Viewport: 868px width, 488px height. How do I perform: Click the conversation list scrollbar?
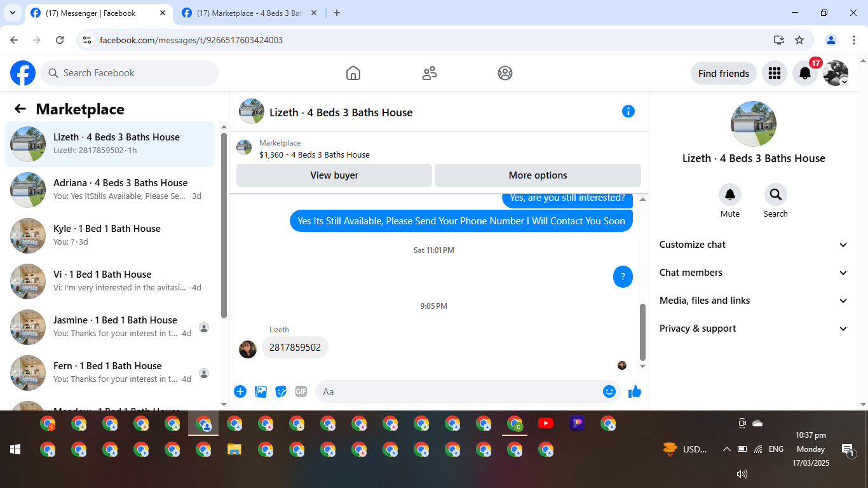(x=224, y=226)
